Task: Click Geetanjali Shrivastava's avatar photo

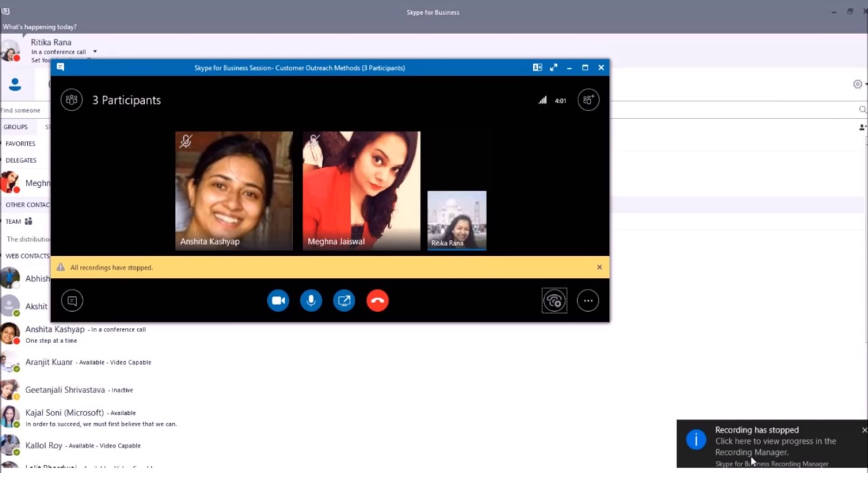Action: click(9, 390)
